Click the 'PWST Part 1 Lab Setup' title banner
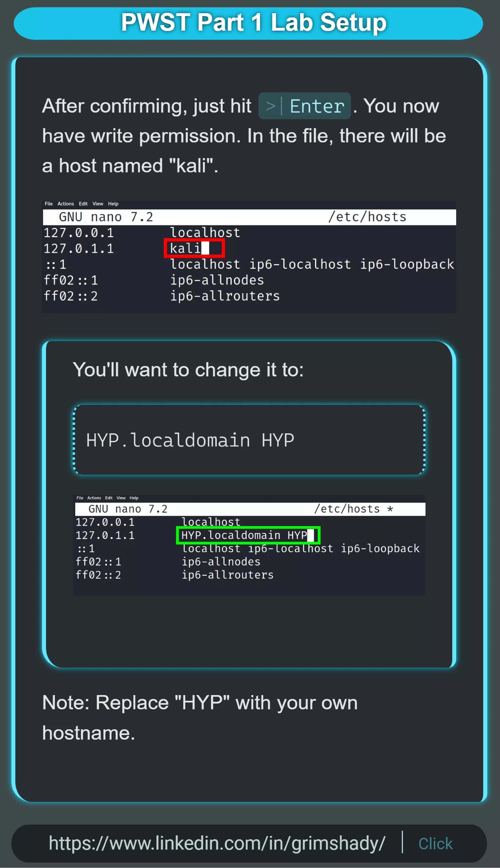This screenshot has width=500, height=868. [248, 23]
